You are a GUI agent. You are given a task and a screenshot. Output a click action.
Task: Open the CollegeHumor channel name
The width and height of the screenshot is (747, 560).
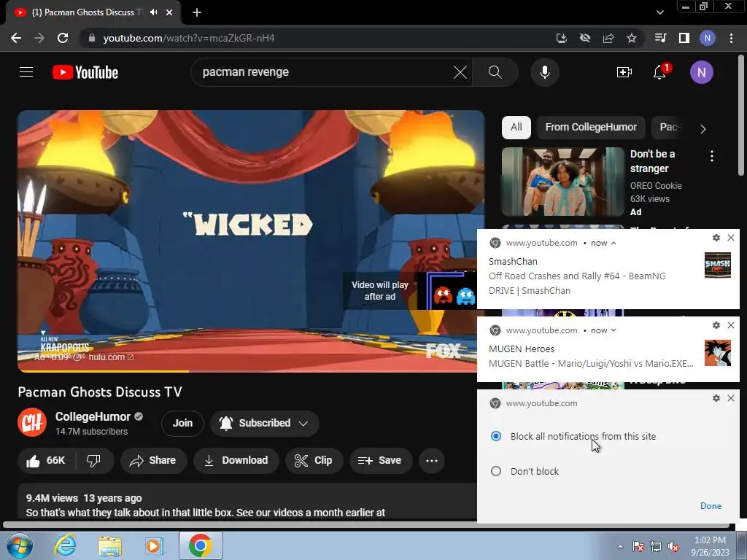93,416
